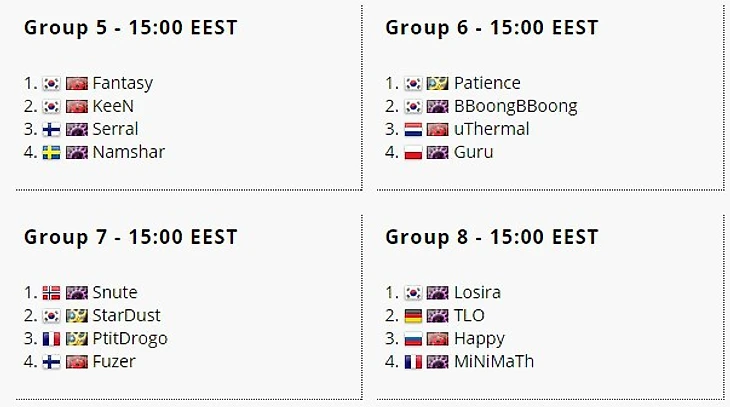Click the Netherlands flag next to uThermal
This screenshot has width=730, height=407.
tap(413, 129)
